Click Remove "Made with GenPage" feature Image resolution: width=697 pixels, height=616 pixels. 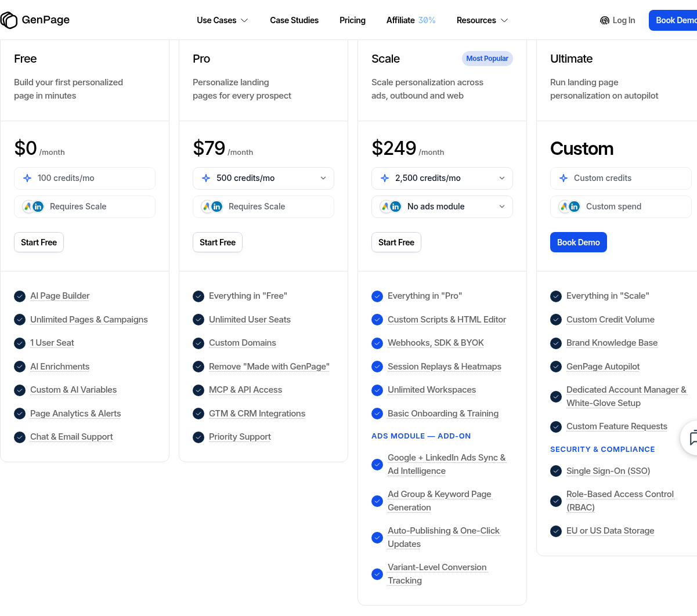tap(269, 367)
